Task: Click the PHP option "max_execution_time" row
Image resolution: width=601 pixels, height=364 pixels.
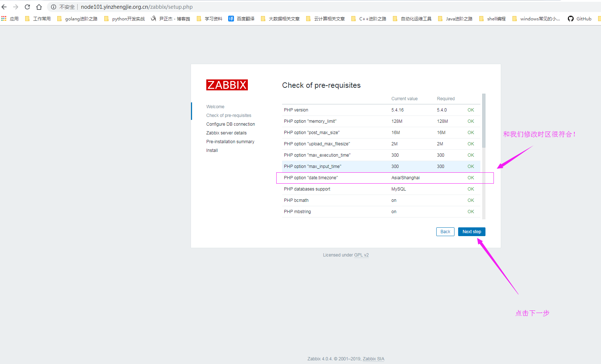Action: (x=381, y=155)
